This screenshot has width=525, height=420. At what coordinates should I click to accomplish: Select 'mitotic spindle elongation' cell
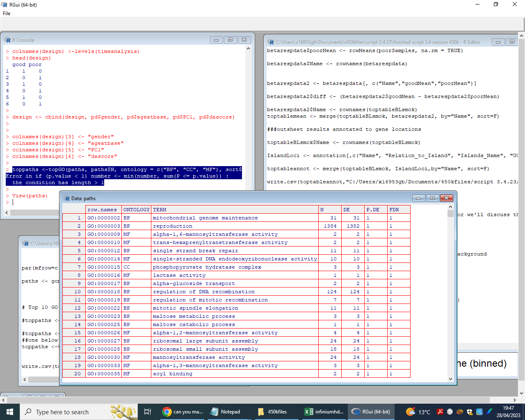pos(235,308)
